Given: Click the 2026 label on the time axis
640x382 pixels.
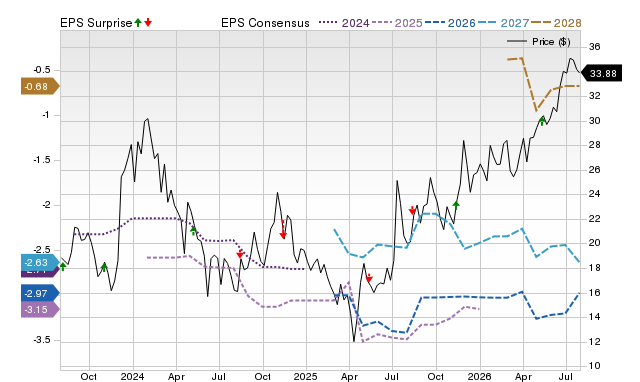Looking at the screenshot, I should [x=480, y=376].
